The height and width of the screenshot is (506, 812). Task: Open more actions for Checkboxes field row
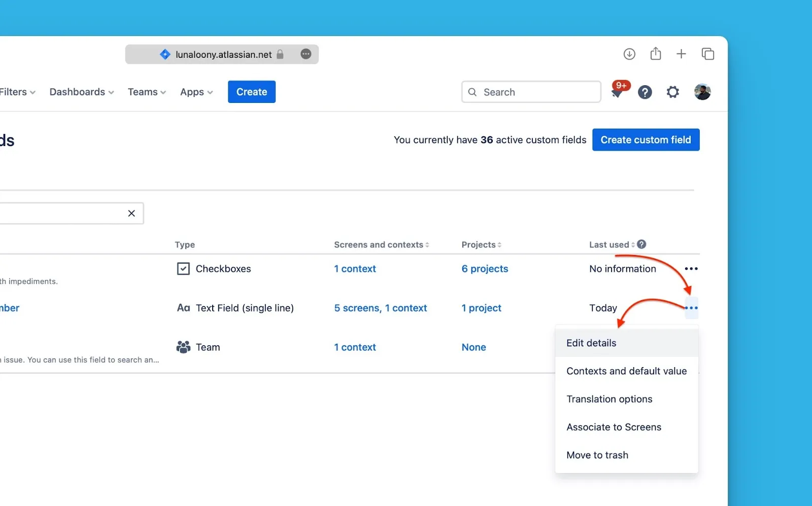[691, 269]
